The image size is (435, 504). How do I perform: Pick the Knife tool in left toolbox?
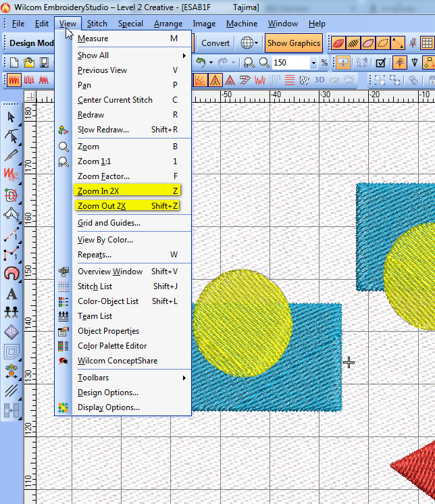(11, 155)
